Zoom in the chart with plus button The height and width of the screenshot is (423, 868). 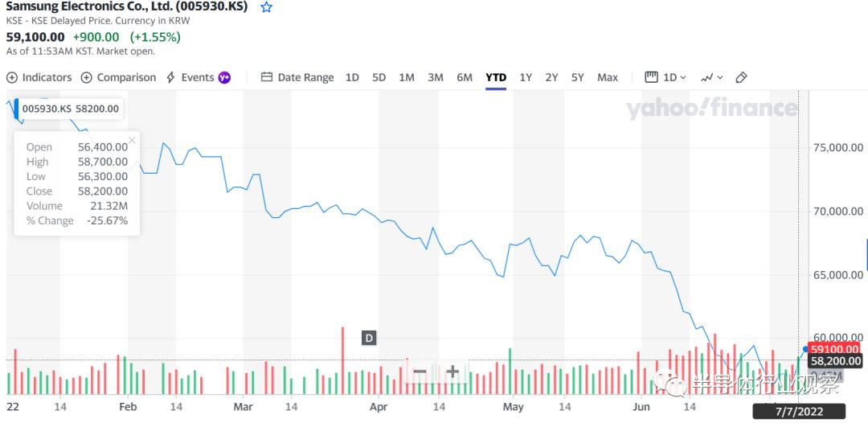452,372
